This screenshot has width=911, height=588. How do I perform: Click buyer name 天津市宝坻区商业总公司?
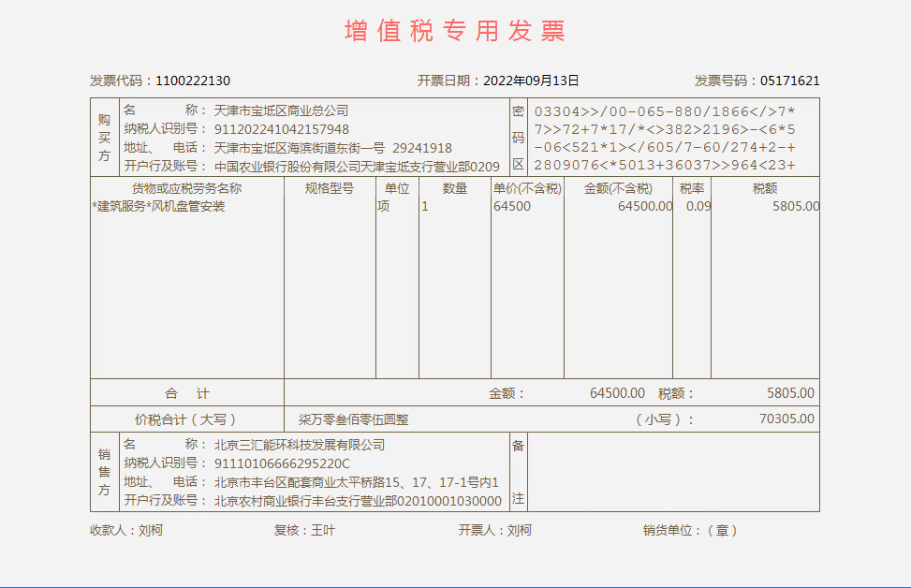click(281, 110)
